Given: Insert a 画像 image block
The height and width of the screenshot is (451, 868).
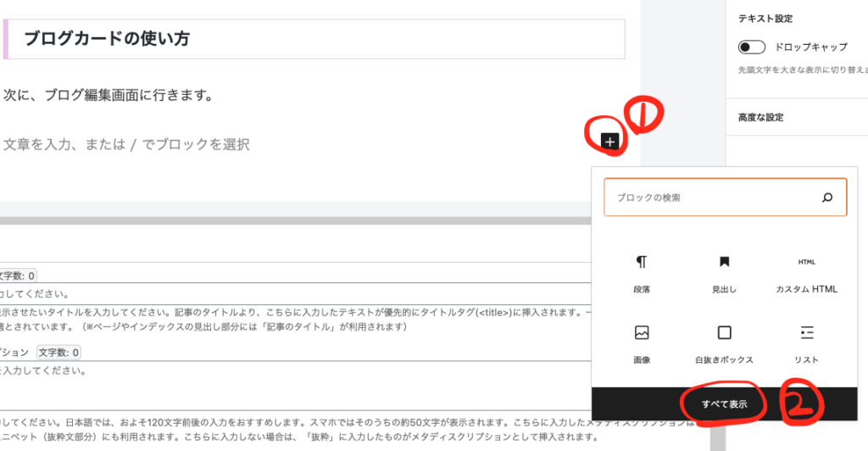Looking at the screenshot, I should coord(642,343).
